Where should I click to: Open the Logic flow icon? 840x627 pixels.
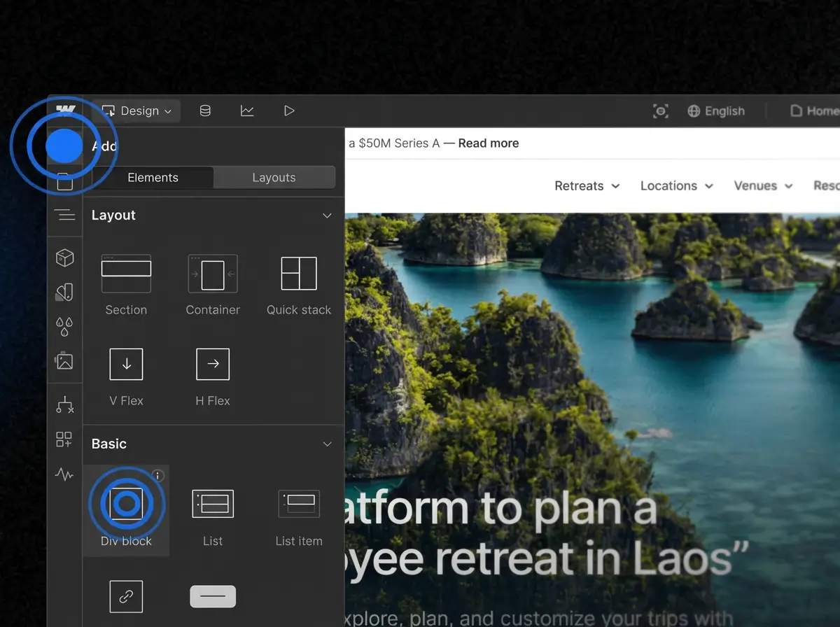point(64,405)
